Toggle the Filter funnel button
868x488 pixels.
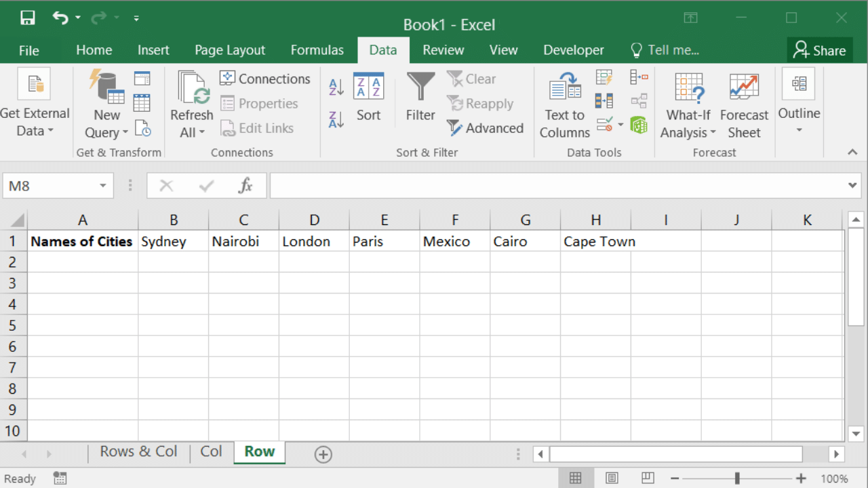420,98
